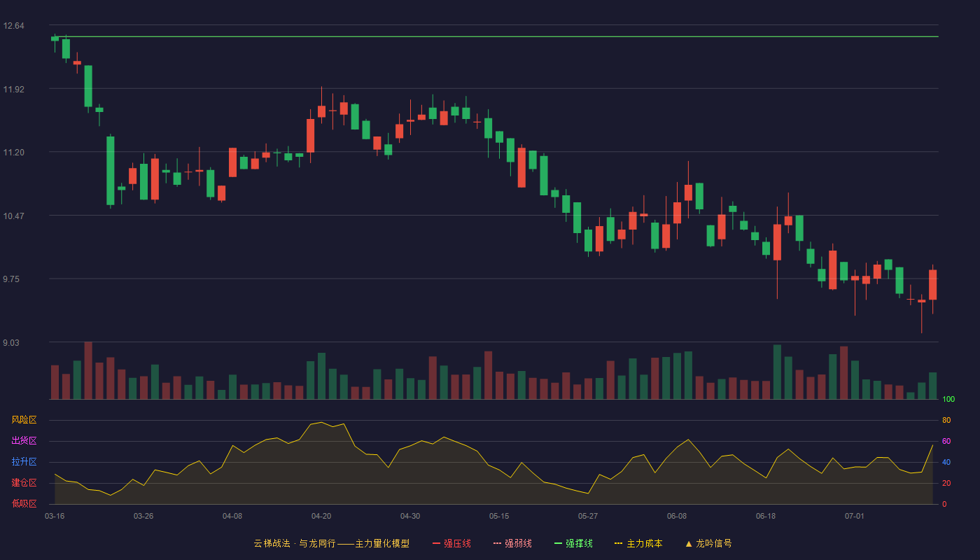Toggle the 龙吟信号 legend label

(x=714, y=543)
